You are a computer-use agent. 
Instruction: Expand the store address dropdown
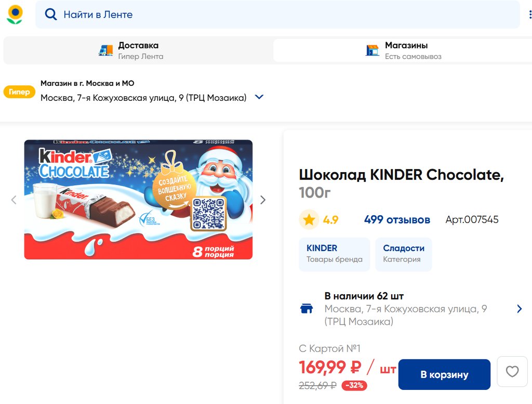[x=259, y=97]
